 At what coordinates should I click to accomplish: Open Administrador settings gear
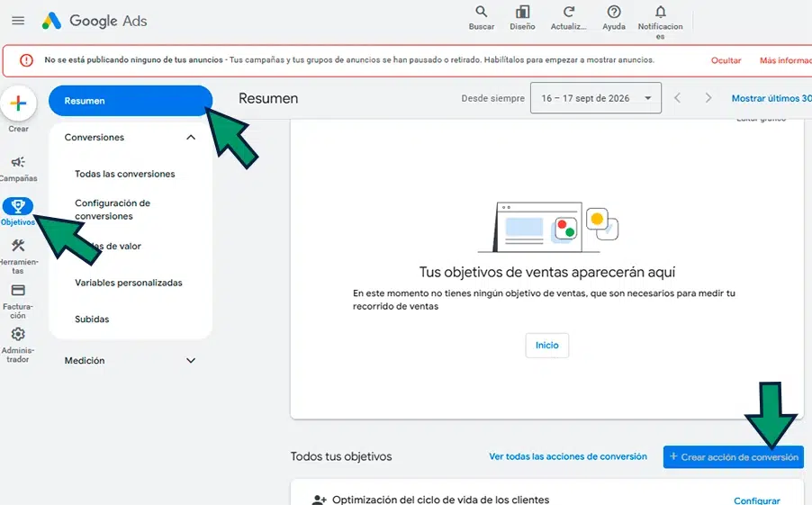[x=18, y=345]
